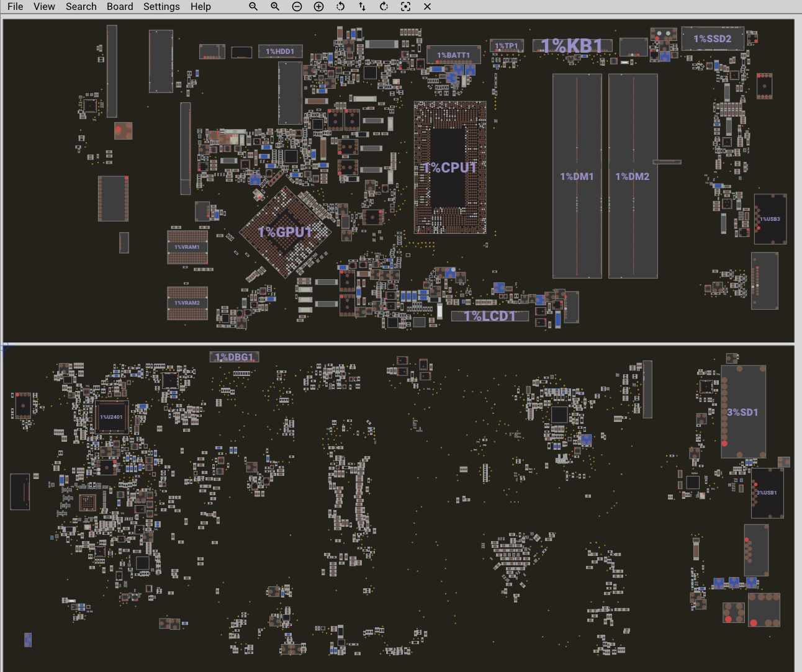Open the Settings menu

pyautogui.click(x=161, y=6)
